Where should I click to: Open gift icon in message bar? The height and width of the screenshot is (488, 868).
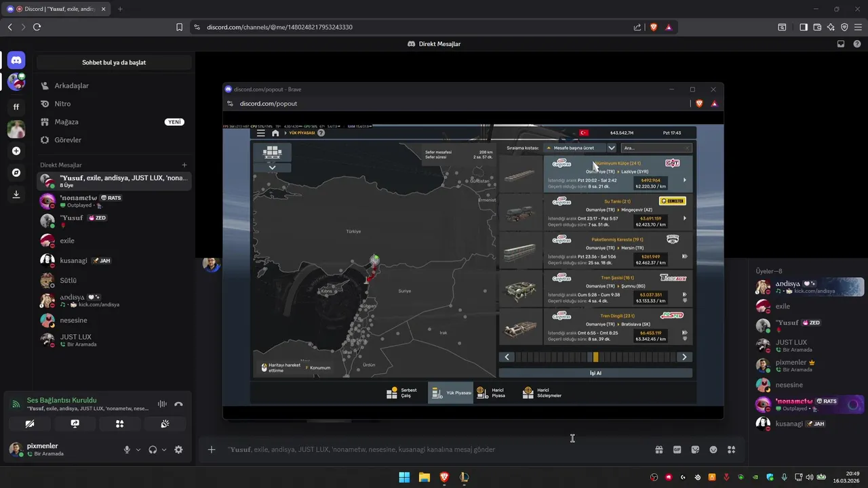(659, 449)
